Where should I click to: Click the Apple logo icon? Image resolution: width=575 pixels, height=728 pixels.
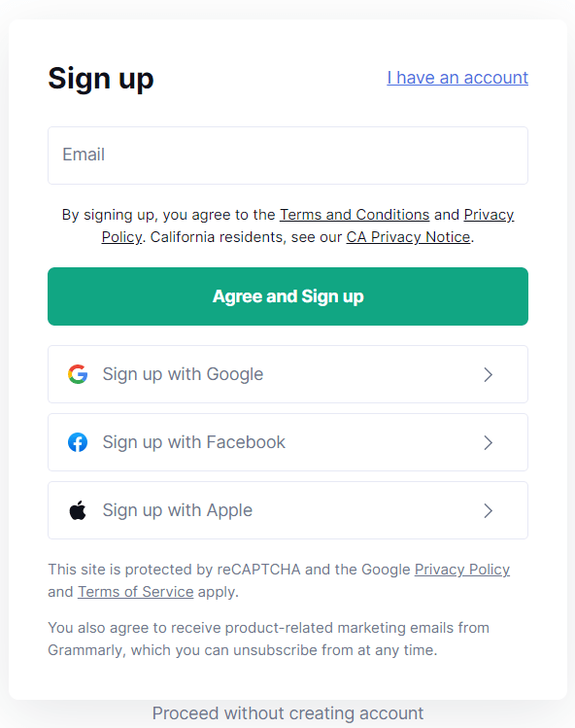pyautogui.click(x=78, y=510)
